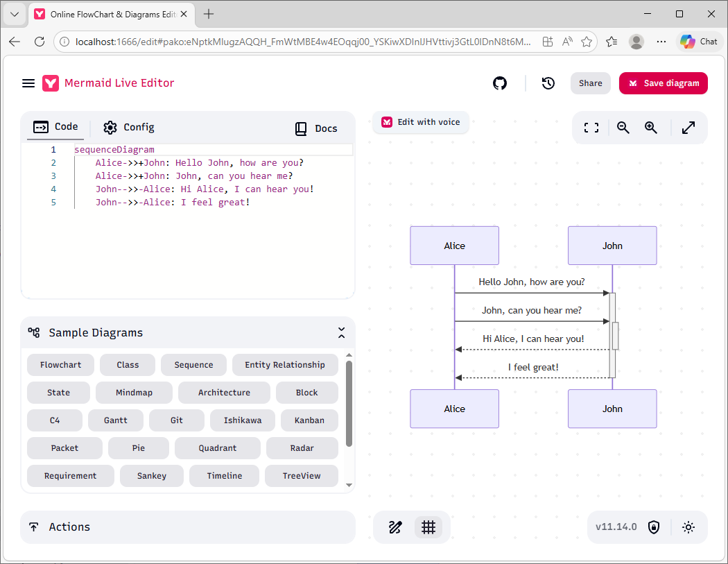Viewport: 728px width, 564px height.
Task: Click the sample list scrollbar thumb
Action: (x=349, y=404)
